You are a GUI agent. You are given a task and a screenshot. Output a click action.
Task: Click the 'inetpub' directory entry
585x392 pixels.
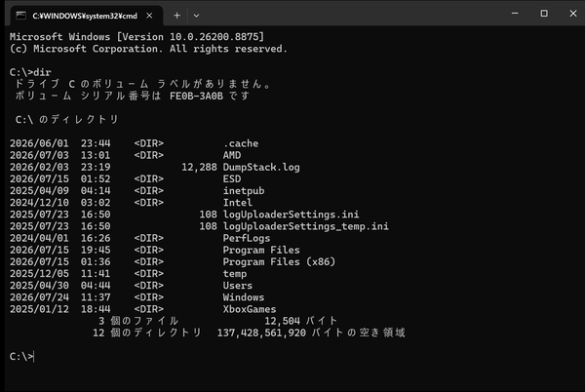pos(244,190)
